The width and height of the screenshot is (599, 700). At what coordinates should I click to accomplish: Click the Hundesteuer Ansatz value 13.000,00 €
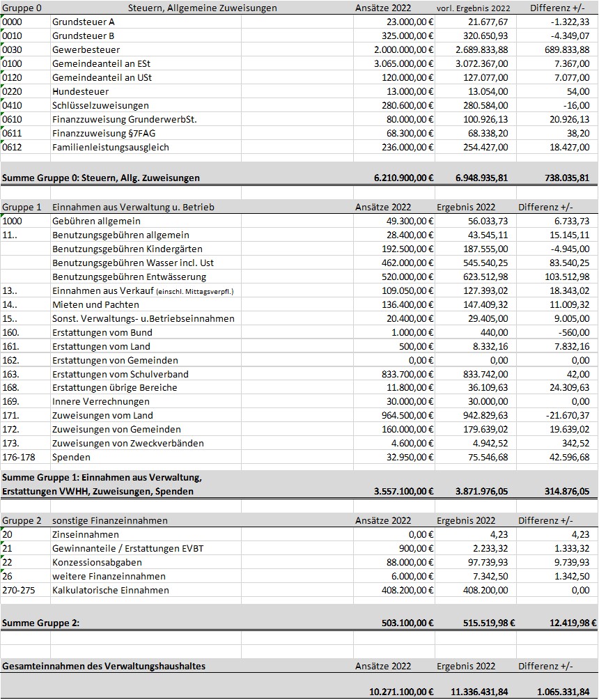pos(394,91)
